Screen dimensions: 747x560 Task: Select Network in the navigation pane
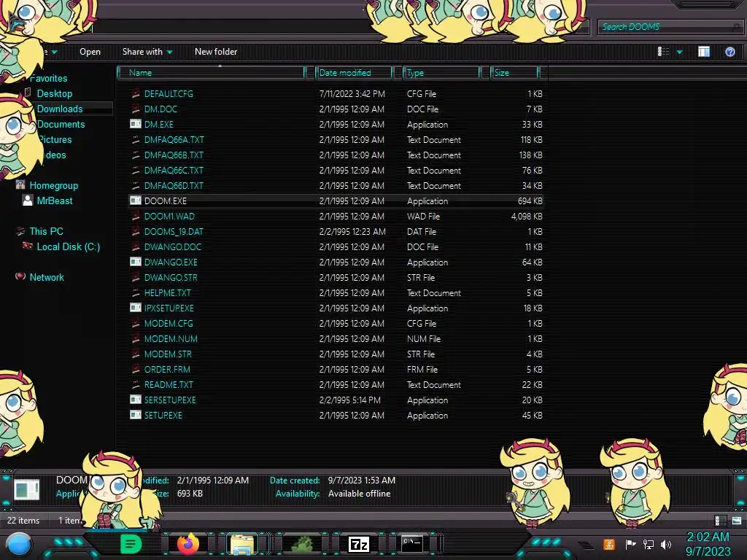coord(47,277)
